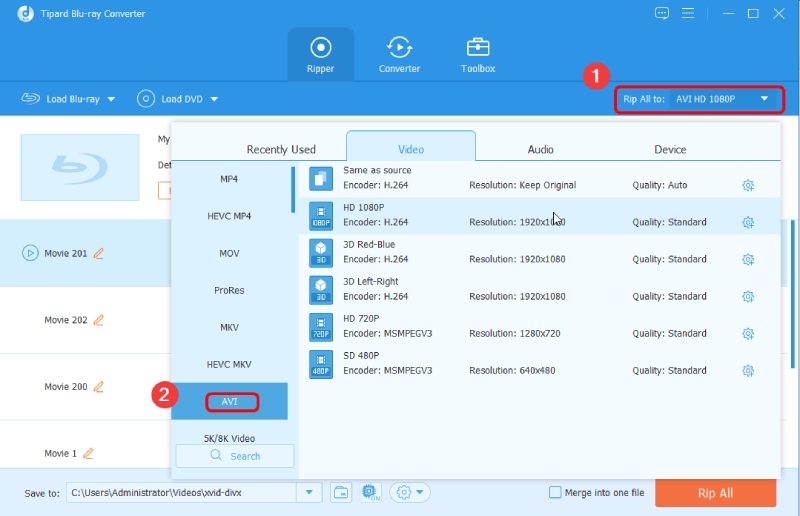Select the HD 1080P preset name

364,208
